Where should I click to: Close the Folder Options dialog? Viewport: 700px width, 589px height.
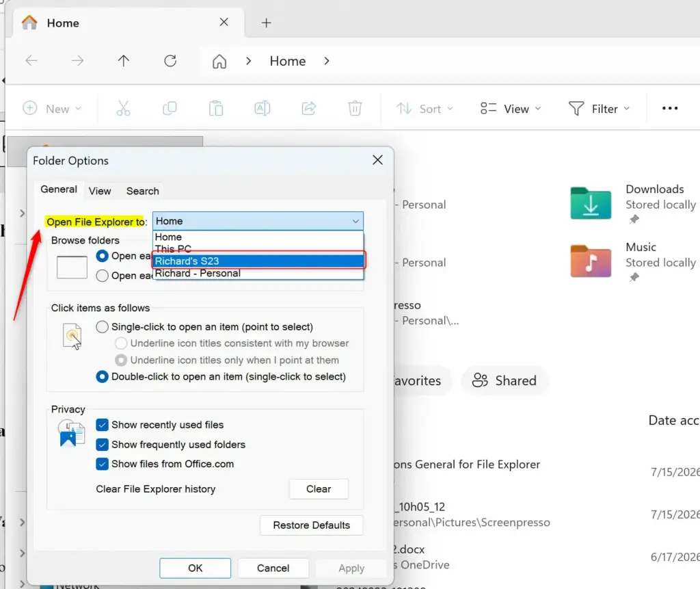(377, 160)
